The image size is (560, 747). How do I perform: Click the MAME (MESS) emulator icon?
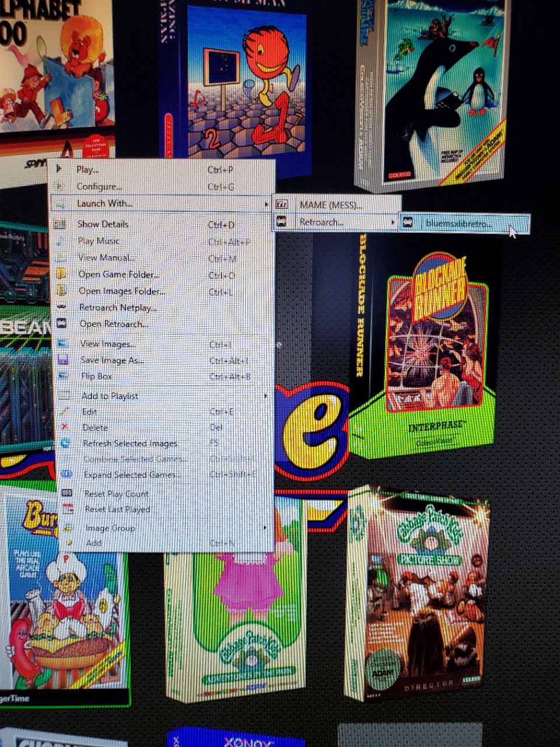pyautogui.click(x=282, y=205)
